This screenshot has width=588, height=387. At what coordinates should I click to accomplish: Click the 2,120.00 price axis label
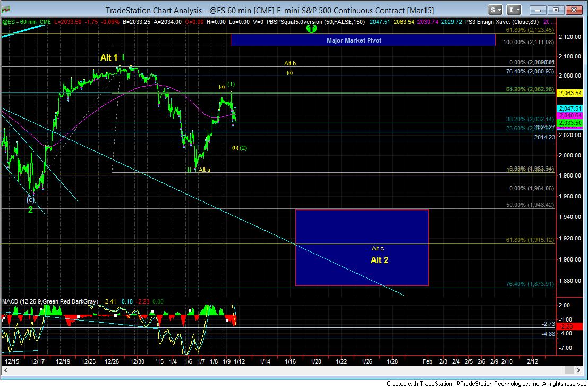(569, 36)
